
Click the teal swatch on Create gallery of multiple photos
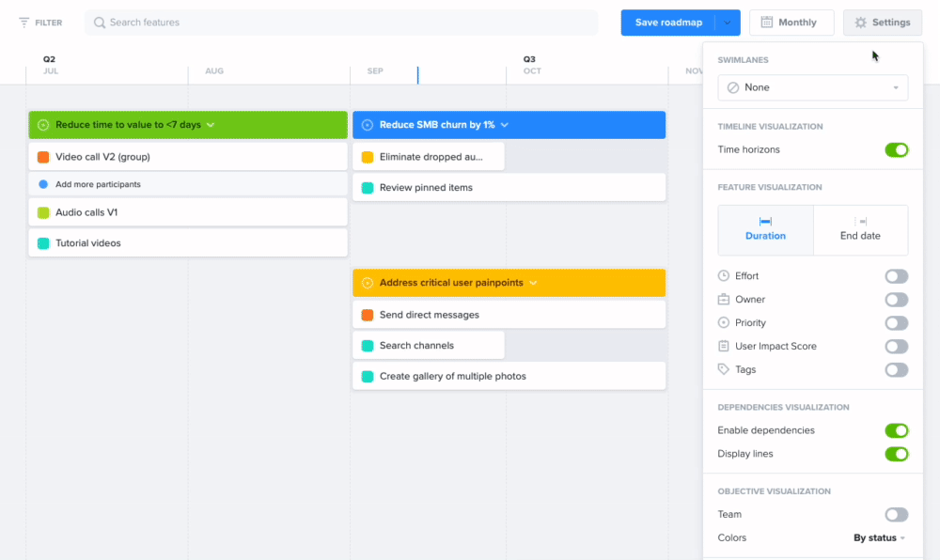(368, 376)
